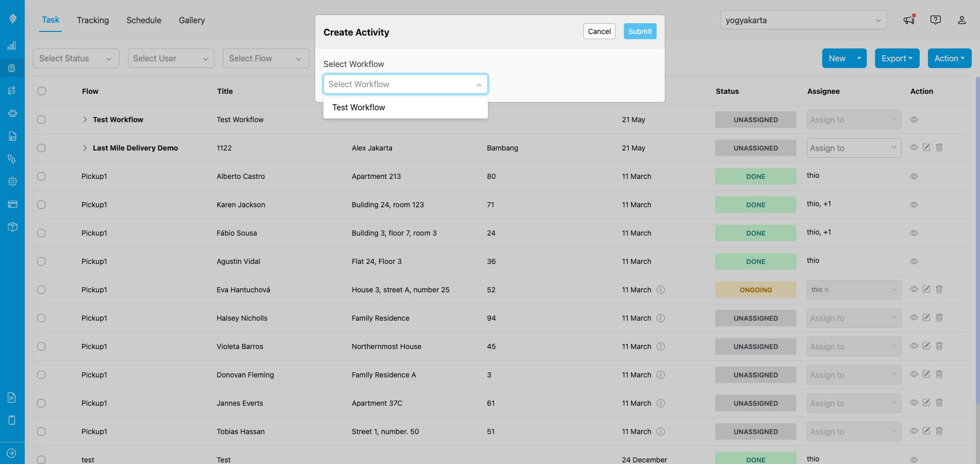This screenshot has height=464, width=980.
Task: Edit the 1122 Last Mile Delivery task
Action: pos(926,147)
